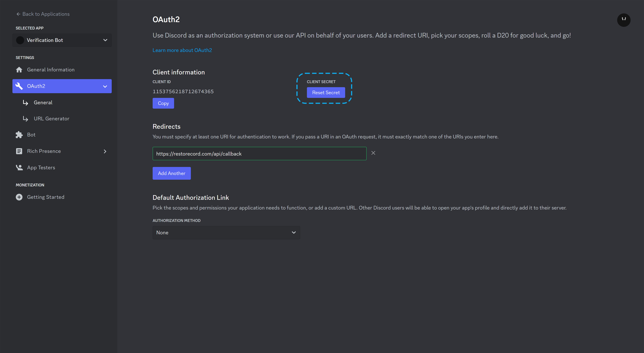
Task: Click the Rich Presence document icon
Action: coord(19,151)
